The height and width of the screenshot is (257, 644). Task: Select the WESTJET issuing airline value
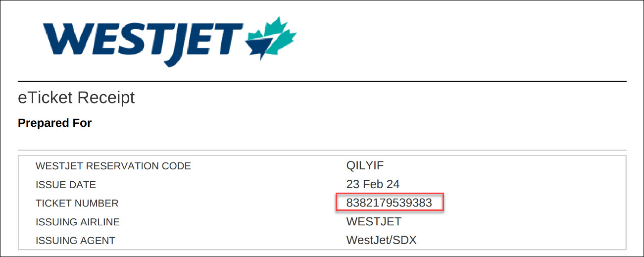tap(374, 221)
